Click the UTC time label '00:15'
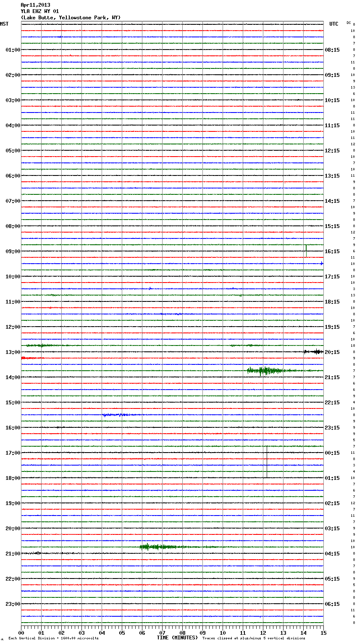 tap(332, 453)
